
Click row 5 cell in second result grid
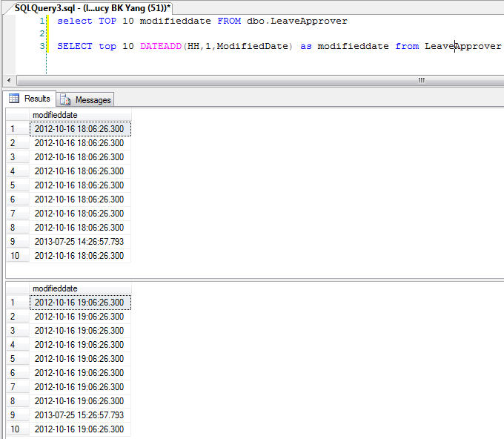click(80, 359)
